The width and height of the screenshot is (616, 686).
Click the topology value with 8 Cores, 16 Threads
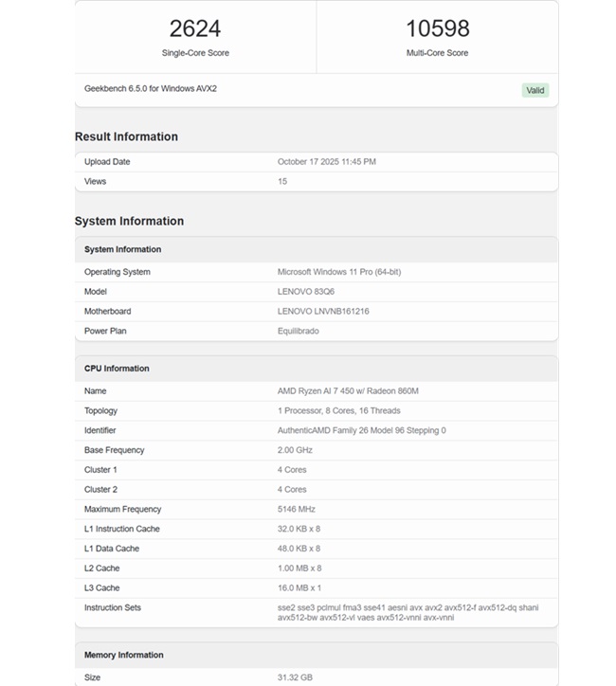338,410
